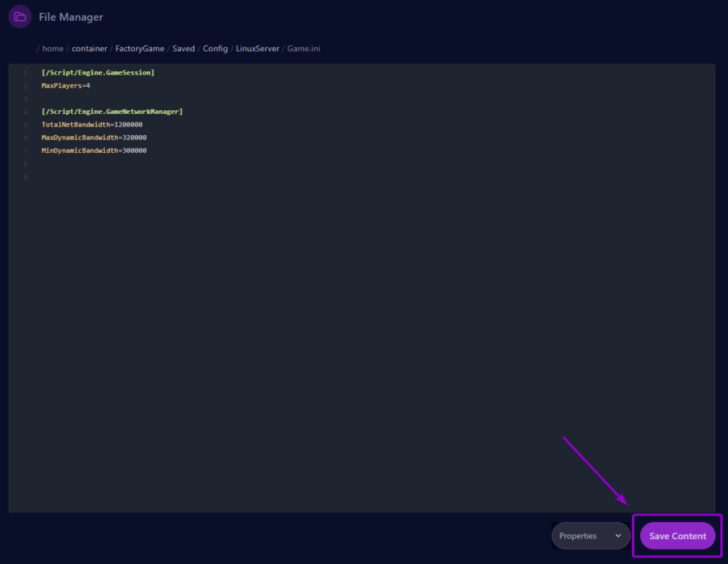
Task: Place cursor on TotalNetBandwidth=1200000 line
Action: [92, 124]
